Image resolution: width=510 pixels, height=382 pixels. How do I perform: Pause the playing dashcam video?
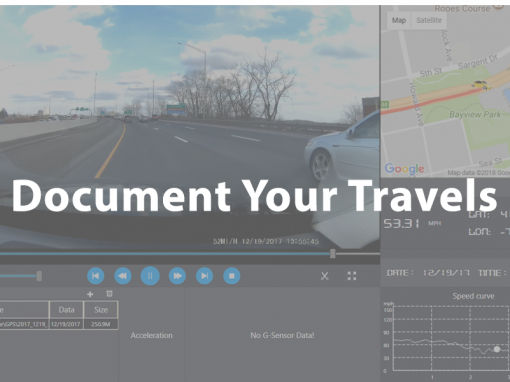(150, 276)
